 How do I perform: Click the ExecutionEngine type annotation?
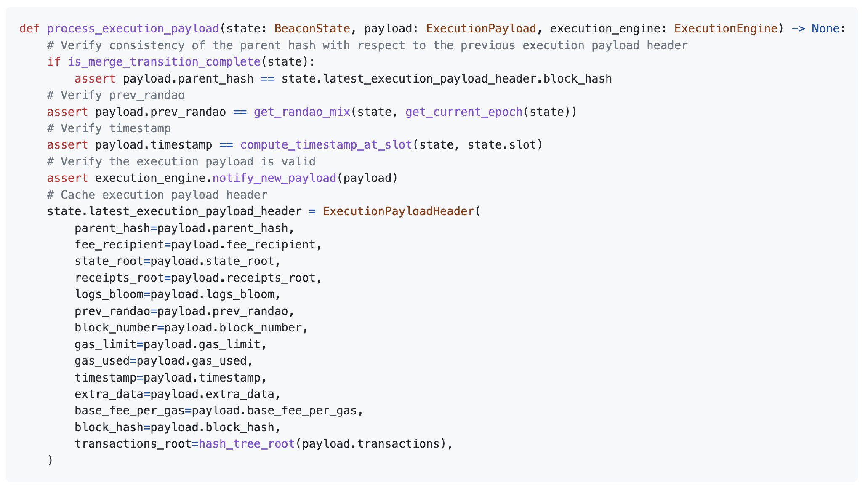tap(726, 29)
